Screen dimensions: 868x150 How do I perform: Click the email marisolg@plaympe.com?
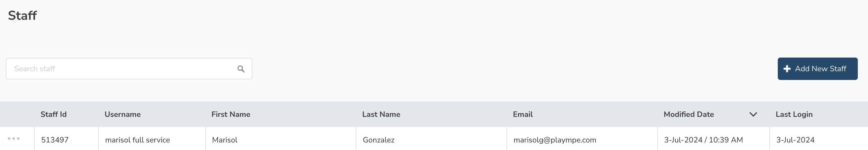[x=555, y=140]
